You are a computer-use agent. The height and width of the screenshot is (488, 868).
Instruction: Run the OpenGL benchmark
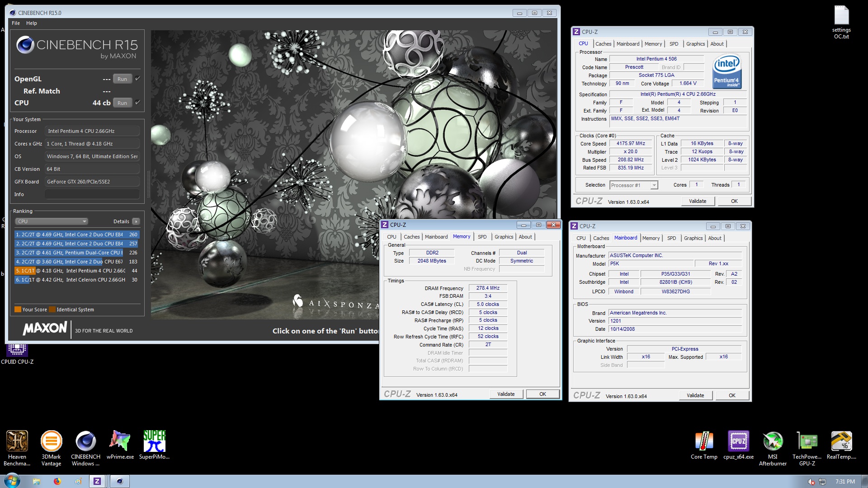(x=122, y=79)
